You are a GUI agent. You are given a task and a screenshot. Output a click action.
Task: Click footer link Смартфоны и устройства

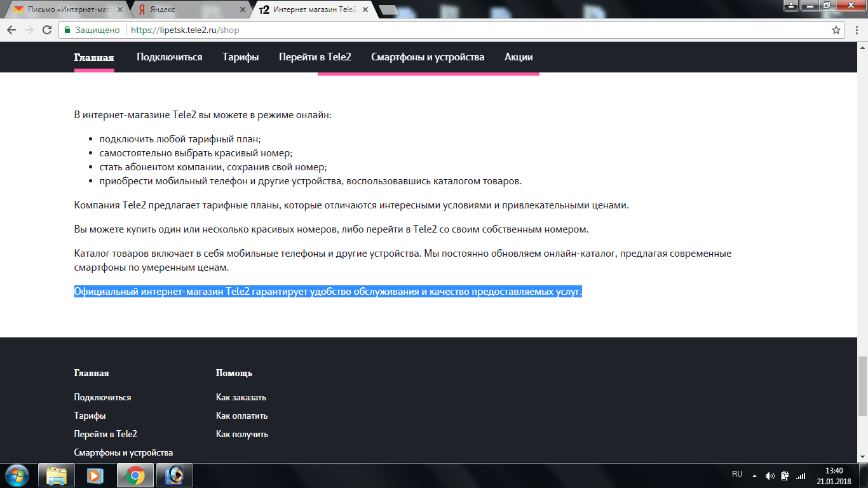click(124, 452)
